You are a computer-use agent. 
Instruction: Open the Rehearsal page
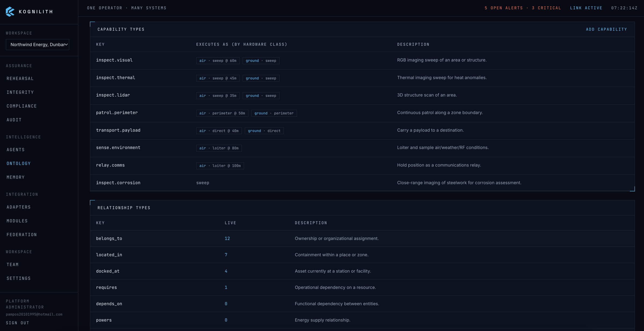pyautogui.click(x=20, y=79)
